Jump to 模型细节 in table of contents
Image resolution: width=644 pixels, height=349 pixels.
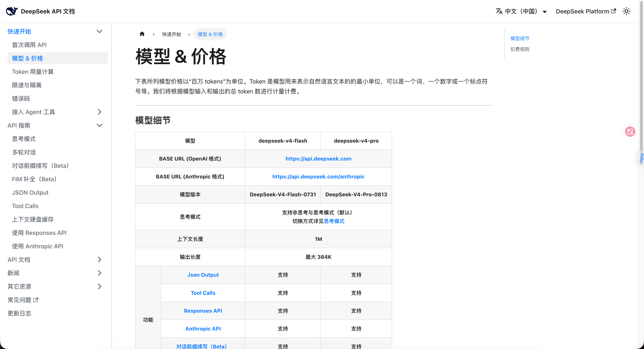point(520,38)
